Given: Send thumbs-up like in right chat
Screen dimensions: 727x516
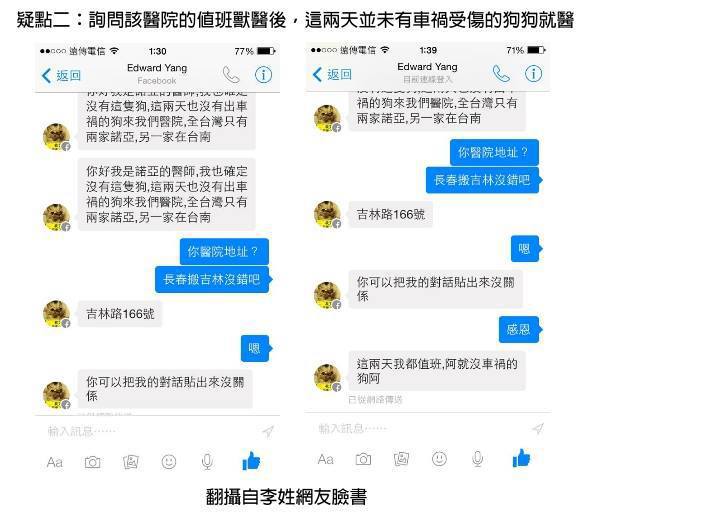Looking at the screenshot, I should click(x=522, y=458).
